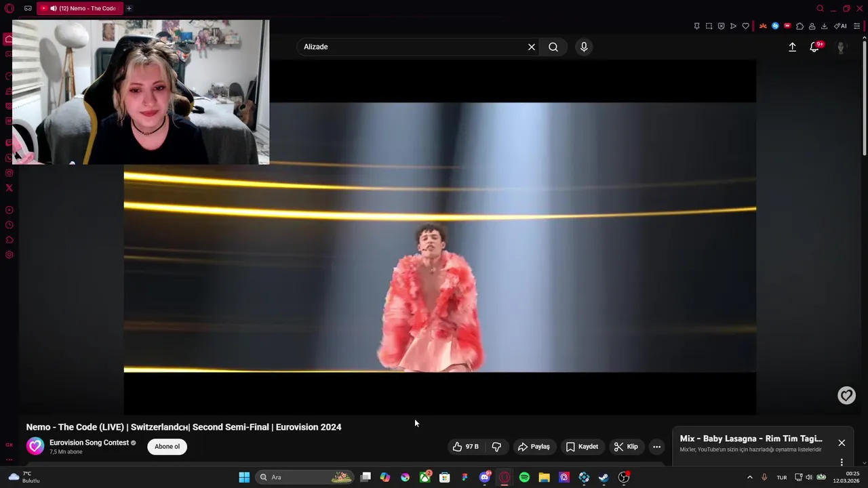868x488 pixels.
Task: Open Steam from the taskbar
Action: click(x=604, y=477)
